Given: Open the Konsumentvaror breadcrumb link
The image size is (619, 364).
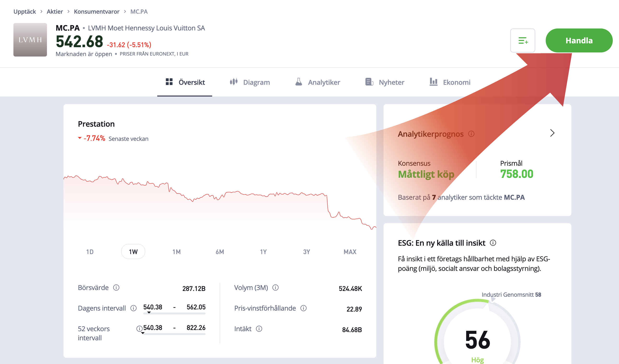Looking at the screenshot, I should point(97,11).
